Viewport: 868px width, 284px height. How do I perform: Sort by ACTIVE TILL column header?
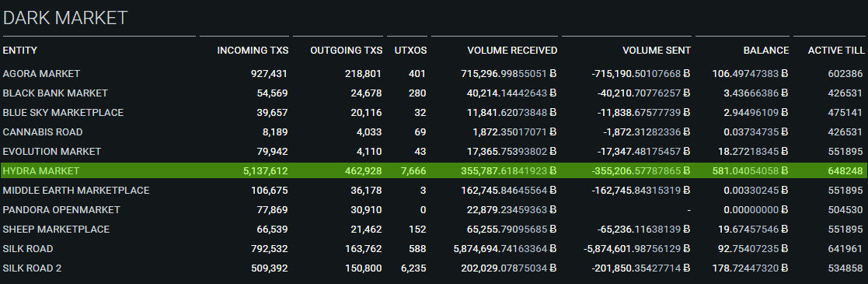point(836,51)
